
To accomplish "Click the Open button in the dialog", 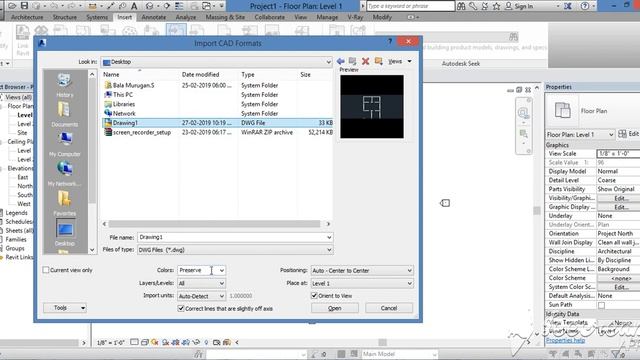I will pos(335,308).
